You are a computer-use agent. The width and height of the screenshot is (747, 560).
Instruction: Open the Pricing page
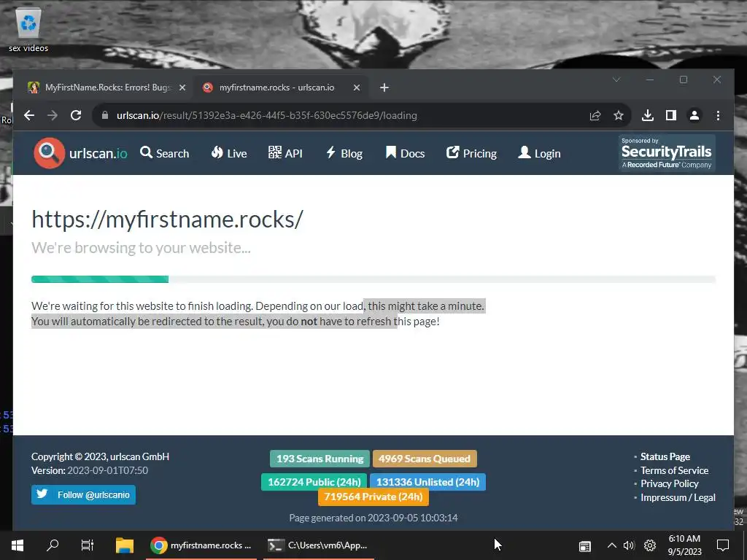coord(472,153)
